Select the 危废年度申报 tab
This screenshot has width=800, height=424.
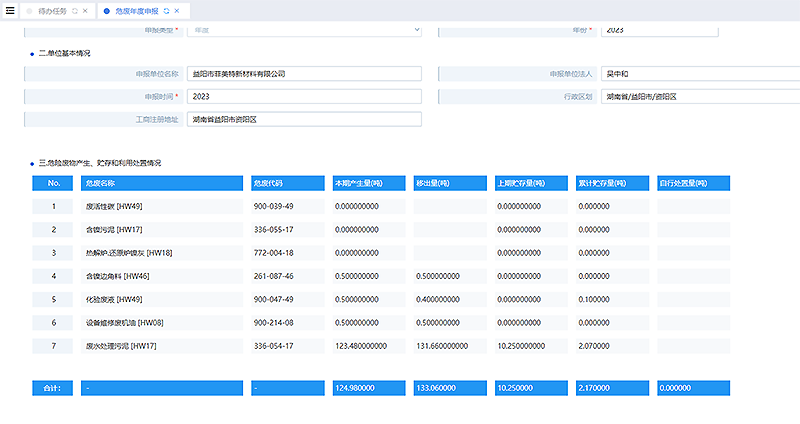tap(137, 10)
